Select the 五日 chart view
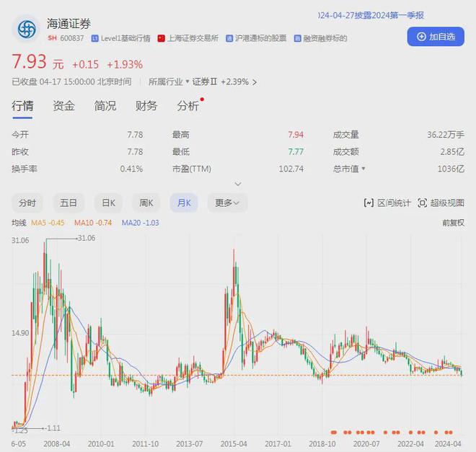This screenshot has width=476, height=452. tap(69, 203)
